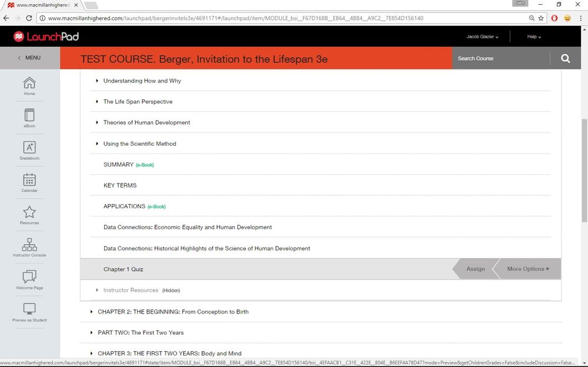Open the Home icon in sidebar
Screen dimensions: 588x367
[29, 84]
